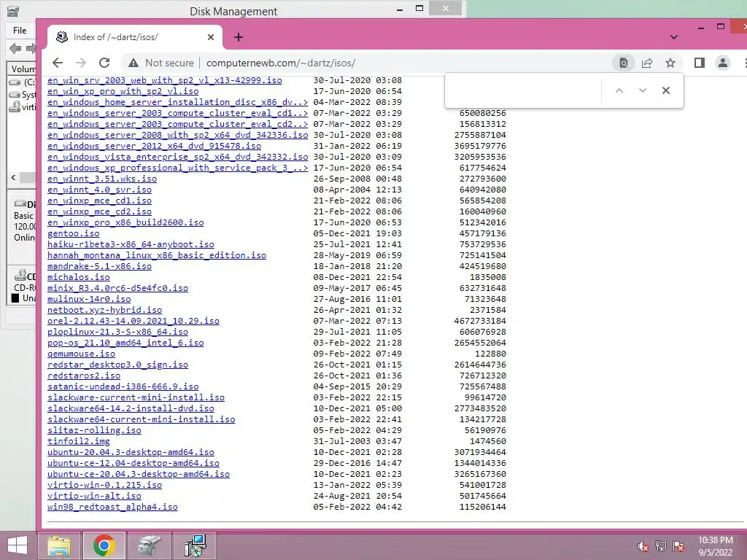Click redstar_desktop3.0_sign.iso link

click(117, 365)
